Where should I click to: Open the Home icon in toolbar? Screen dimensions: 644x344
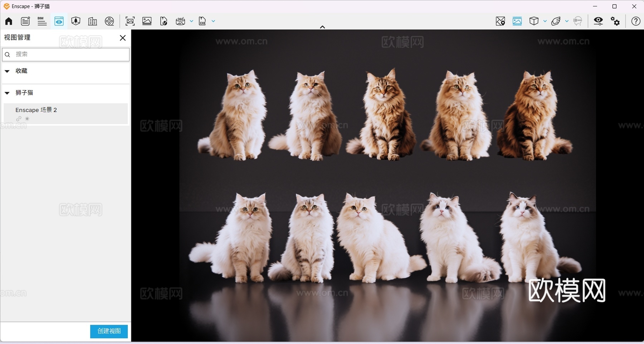coord(9,21)
